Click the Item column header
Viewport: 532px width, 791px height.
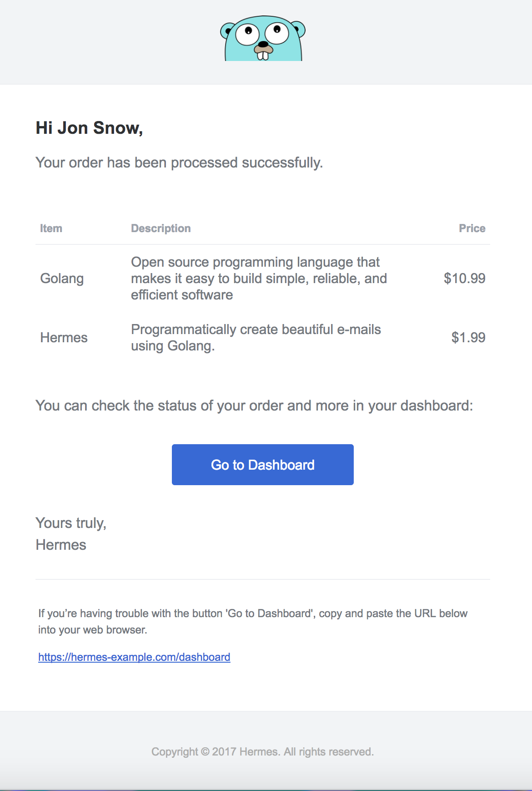click(x=51, y=228)
